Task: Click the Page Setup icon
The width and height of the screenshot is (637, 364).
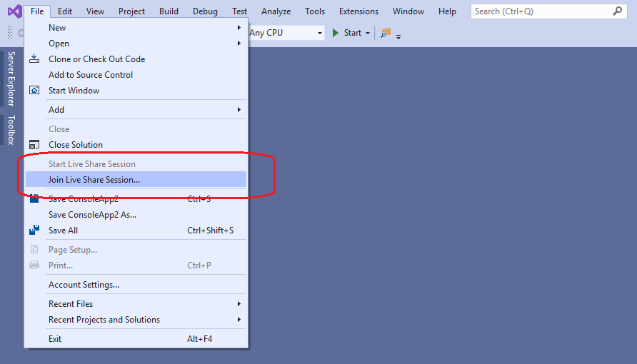Action: [34, 250]
